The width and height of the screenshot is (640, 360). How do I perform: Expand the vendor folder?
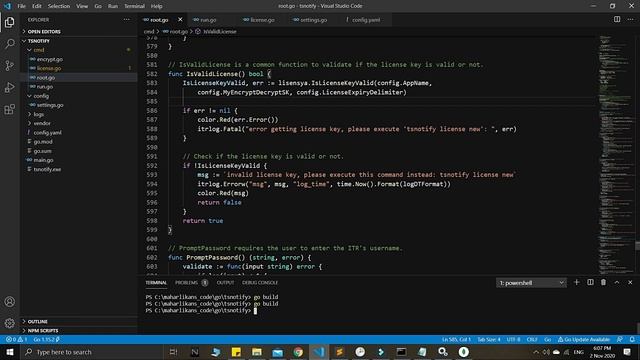[x=42, y=123]
